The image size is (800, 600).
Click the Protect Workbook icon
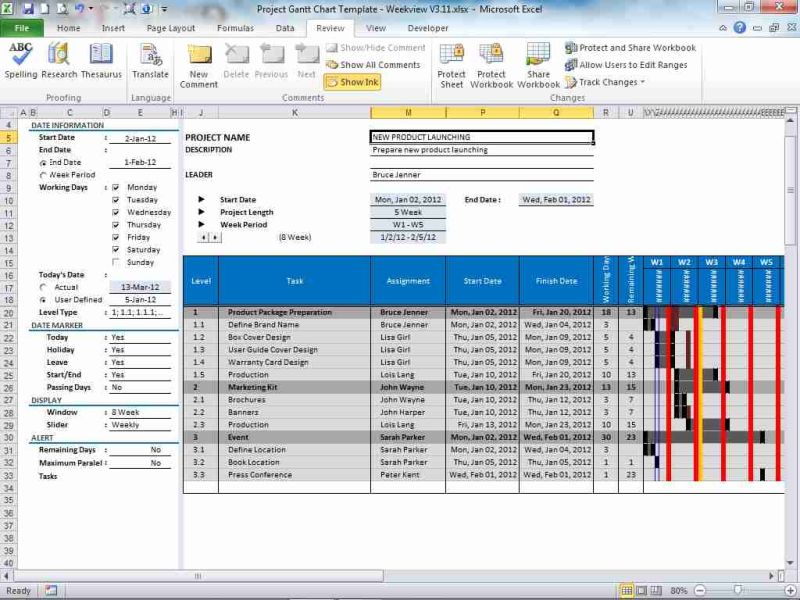click(x=492, y=60)
